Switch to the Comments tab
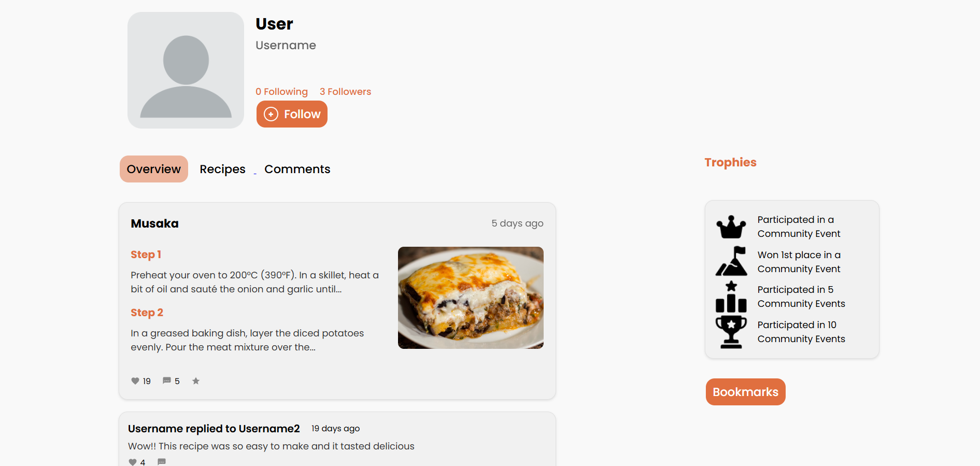 point(297,169)
